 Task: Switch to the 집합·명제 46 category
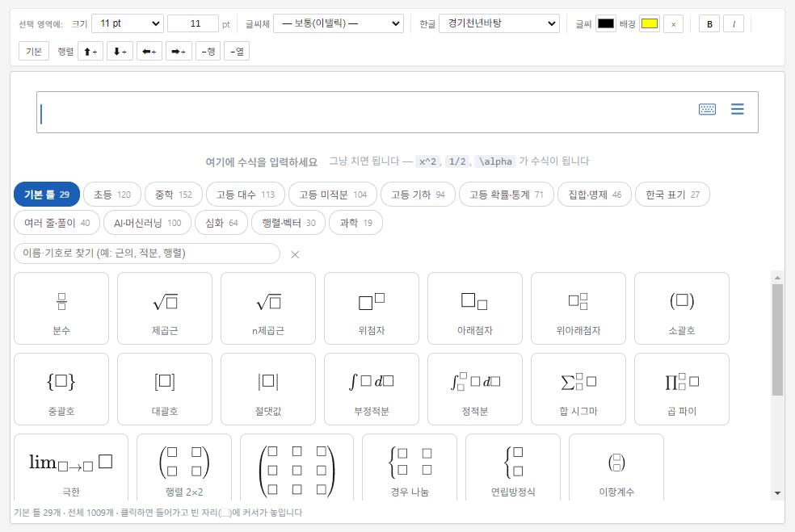pos(595,195)
